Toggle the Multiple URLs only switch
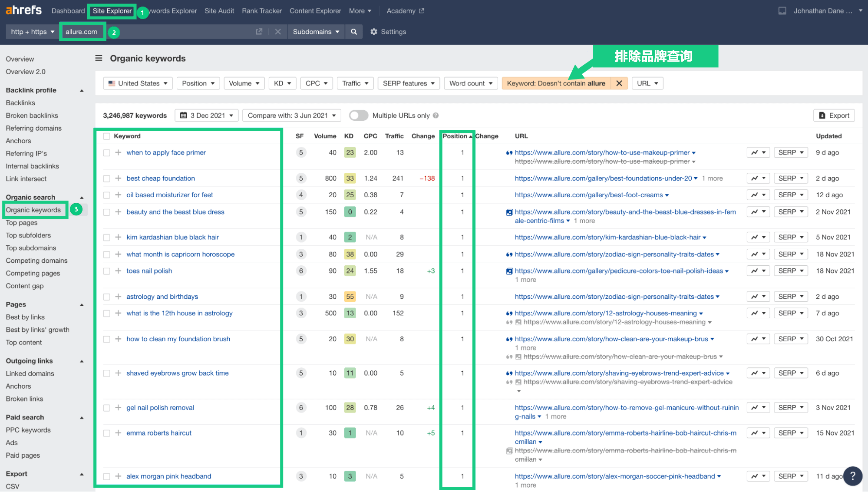Viewport: 868px width, 492px height. (358, 116)
